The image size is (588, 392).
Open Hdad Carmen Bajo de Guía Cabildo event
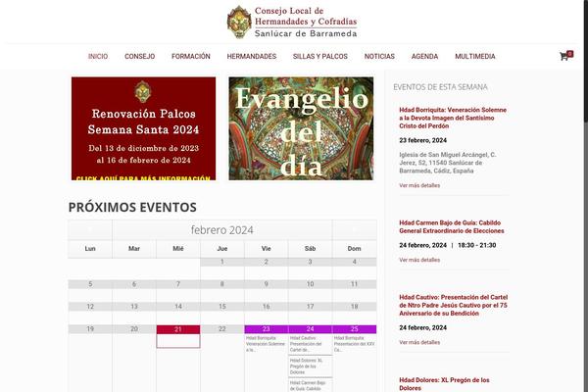point(452,226)
